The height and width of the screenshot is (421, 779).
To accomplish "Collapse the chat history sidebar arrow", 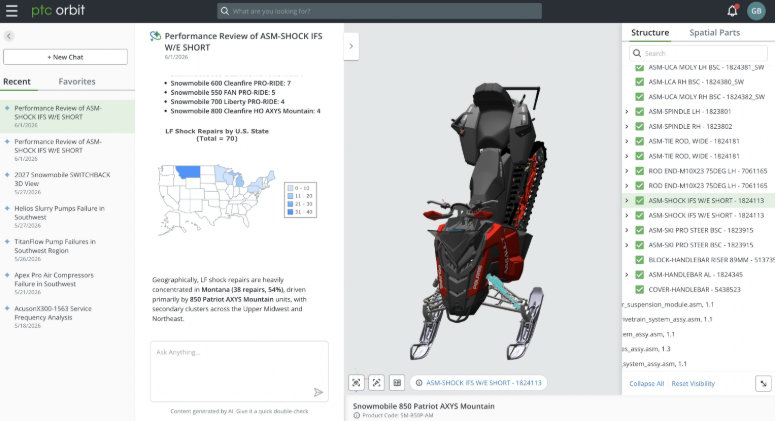I will [x=8, y=36].
